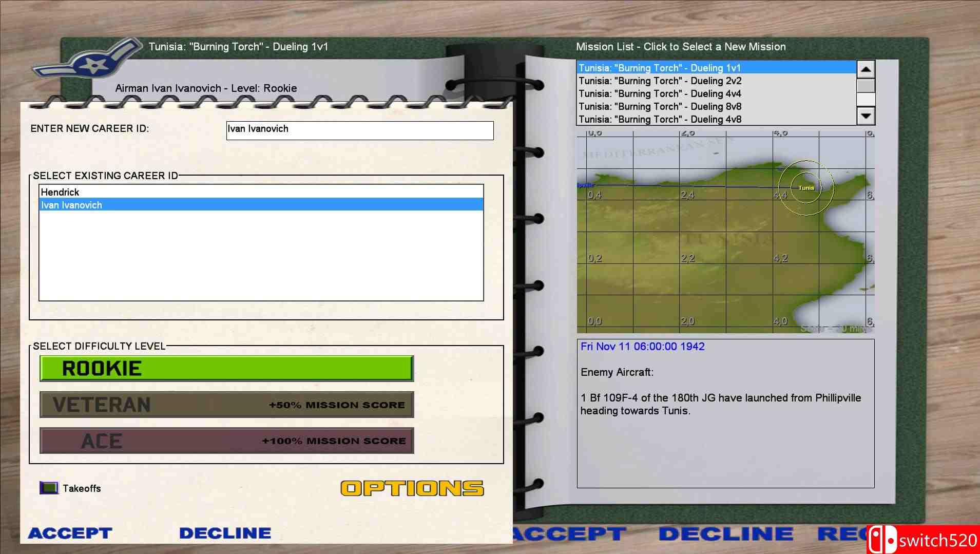The width and height of the screenshot is (980, 554).
Task: Select Ivan Ivanovich in career list
Action: (x=72, y=205)
